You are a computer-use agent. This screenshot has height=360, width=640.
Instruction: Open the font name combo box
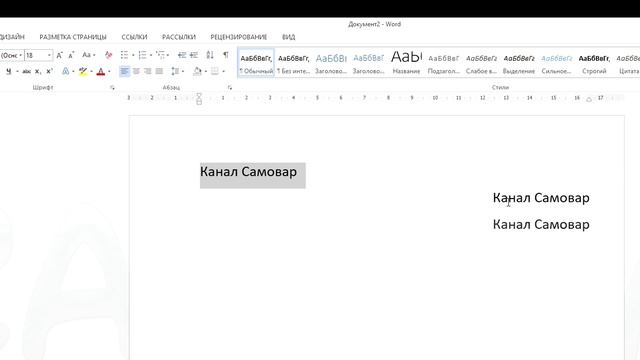[11, 55]
